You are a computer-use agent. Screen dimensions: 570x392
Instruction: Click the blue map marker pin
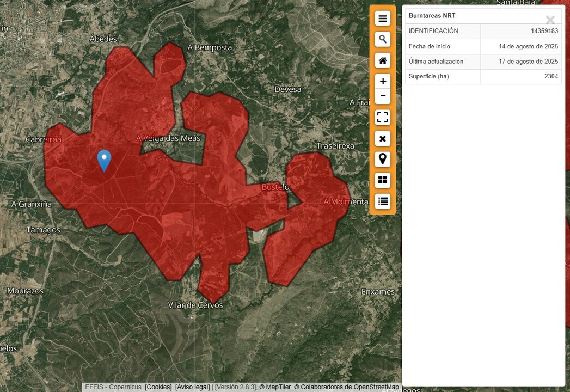(104, 161)
